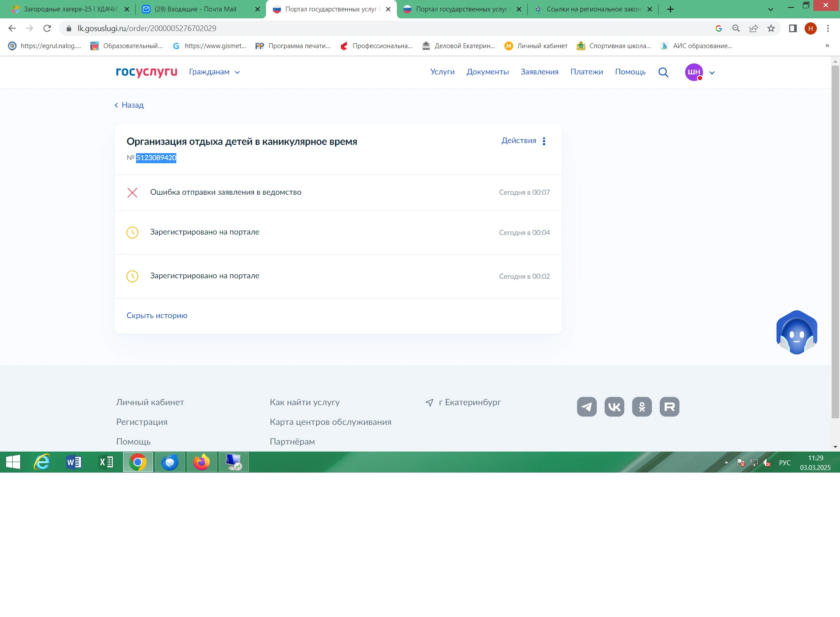Open the search magnifier on Gosuslugi header

663,72
